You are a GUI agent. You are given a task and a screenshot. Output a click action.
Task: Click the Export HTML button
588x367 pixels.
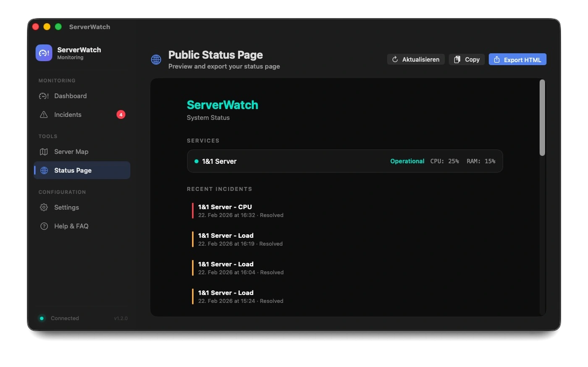pos(517,59)
